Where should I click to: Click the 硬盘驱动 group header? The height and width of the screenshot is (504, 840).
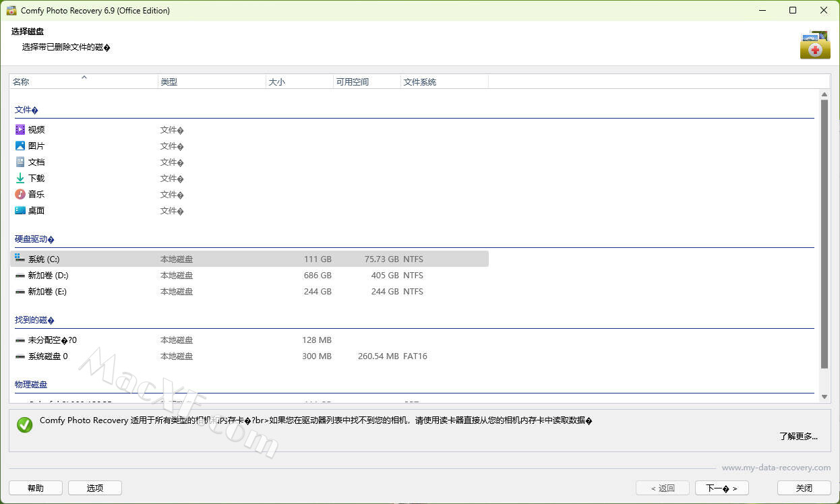coord(34,239)
